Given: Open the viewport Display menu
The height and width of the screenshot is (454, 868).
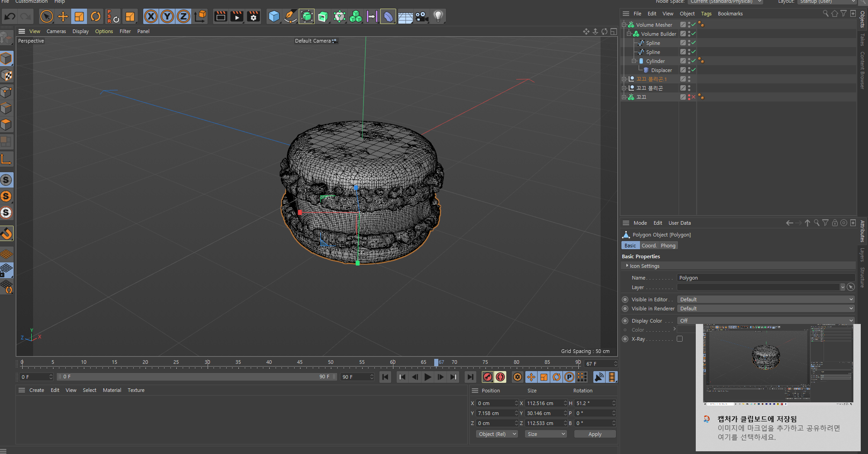Looking at the screenshot, I should pyautogui.click(x=81, y=31).
